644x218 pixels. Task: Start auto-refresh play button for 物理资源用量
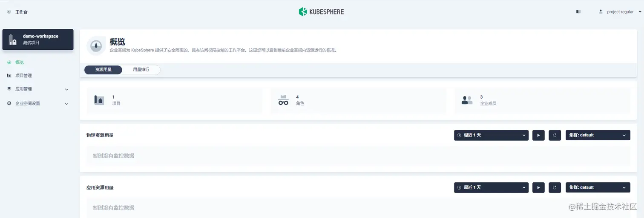point(538,135)
